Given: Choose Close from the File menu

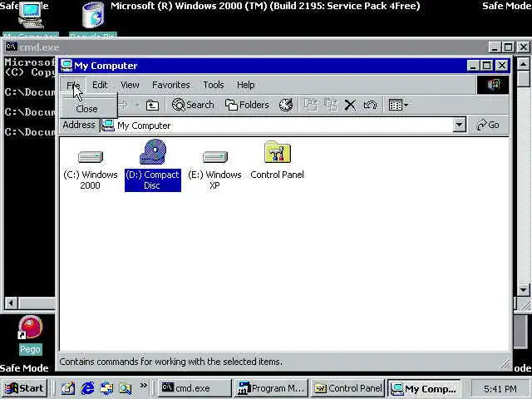Looking at the screenshot, I should point(86,109).
